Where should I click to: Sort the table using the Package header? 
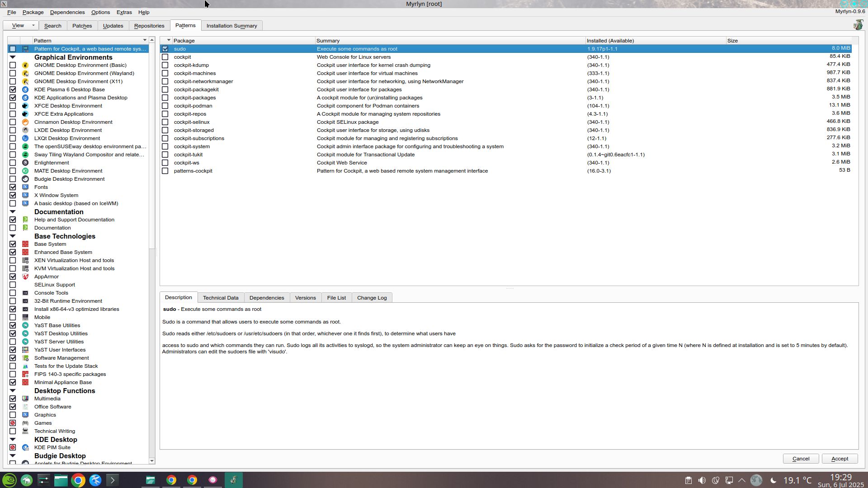pos(243,41)
